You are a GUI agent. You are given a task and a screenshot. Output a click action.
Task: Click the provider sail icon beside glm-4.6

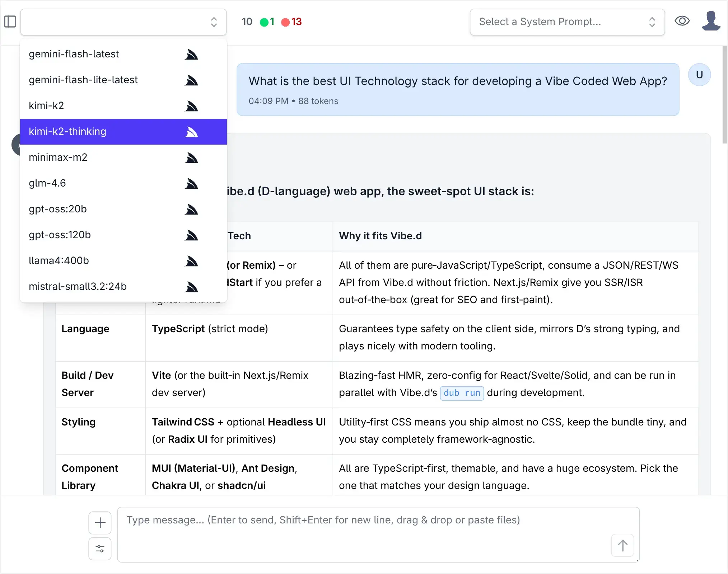pyautogui.click(x=191, y=183)
